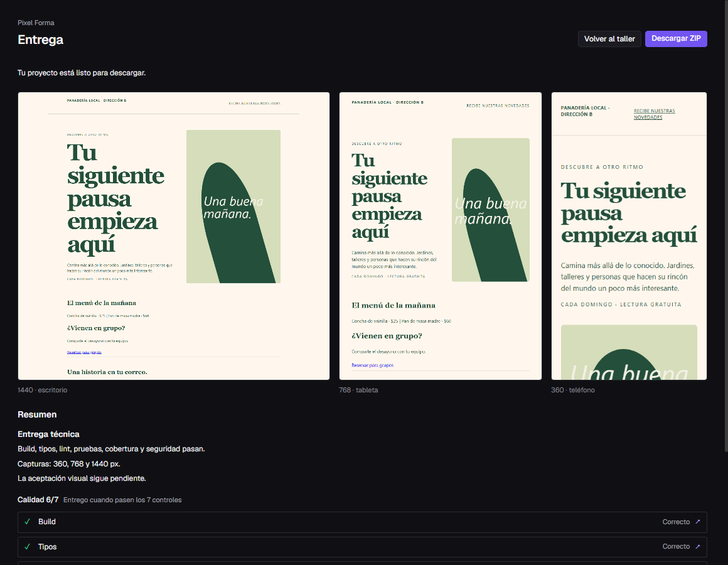The width and height of the screenshot is (728, 565).
Task: Click the Correcto status in Tipos row
Action: click(x=676, y=546)
